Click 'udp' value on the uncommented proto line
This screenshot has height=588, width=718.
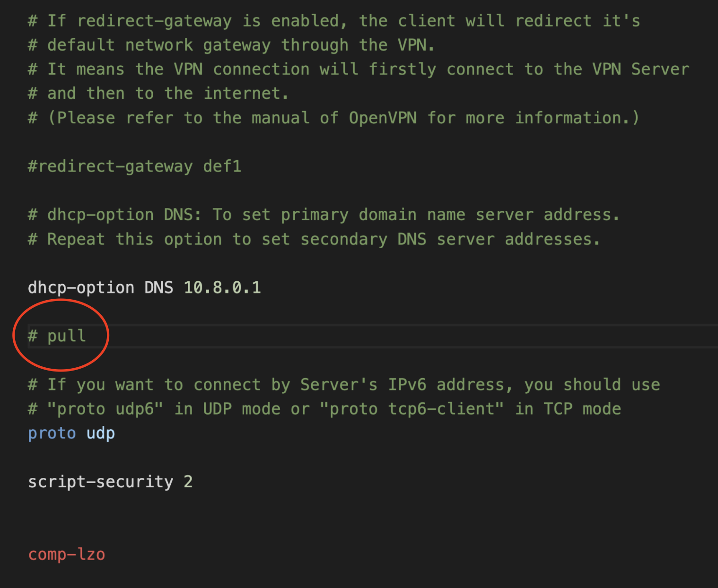100,433
